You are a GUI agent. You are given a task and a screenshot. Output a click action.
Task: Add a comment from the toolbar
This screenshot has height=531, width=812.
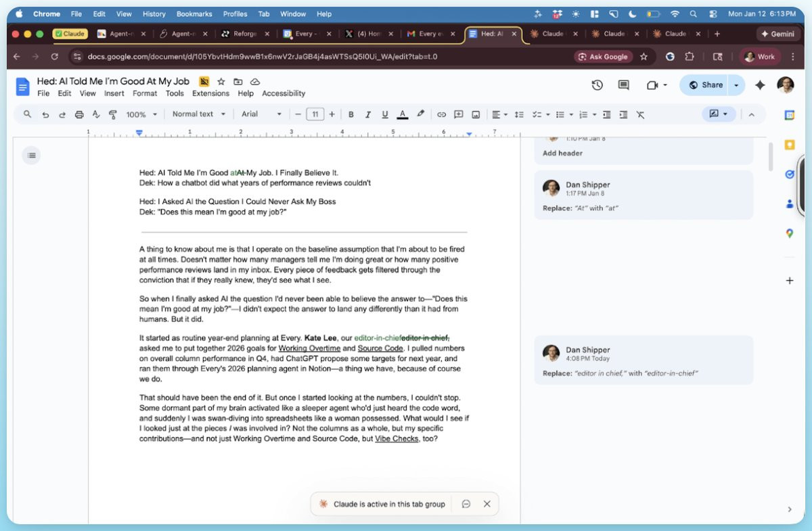point(459,114)
